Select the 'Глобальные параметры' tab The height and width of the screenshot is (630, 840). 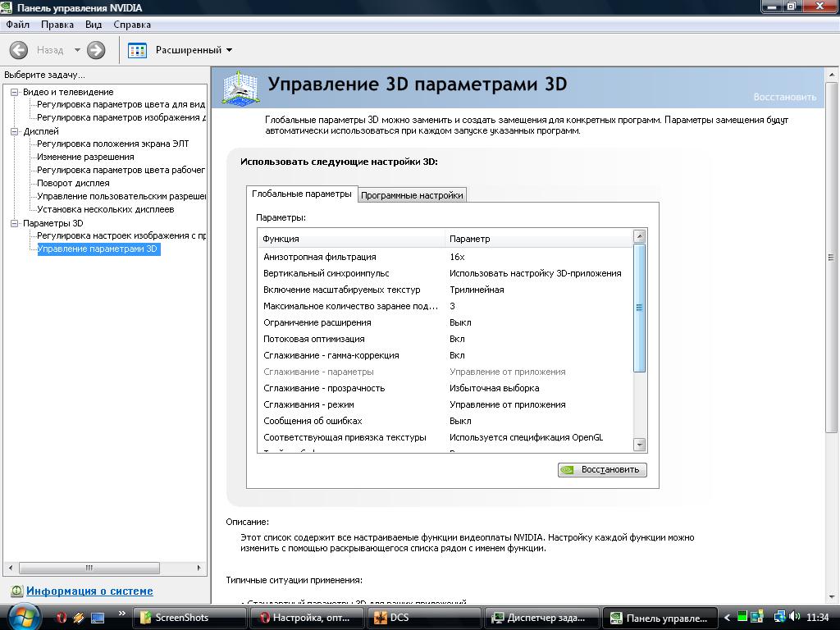[302, 194]
